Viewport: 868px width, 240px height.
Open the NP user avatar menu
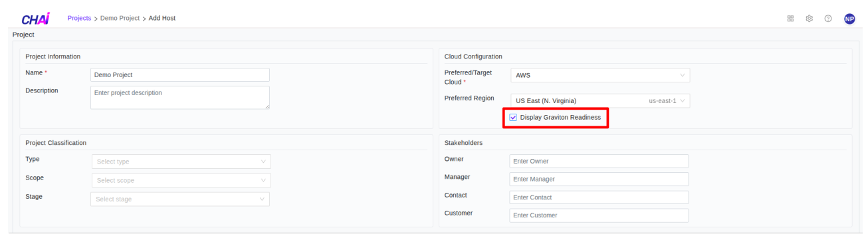tap(849, 19)
